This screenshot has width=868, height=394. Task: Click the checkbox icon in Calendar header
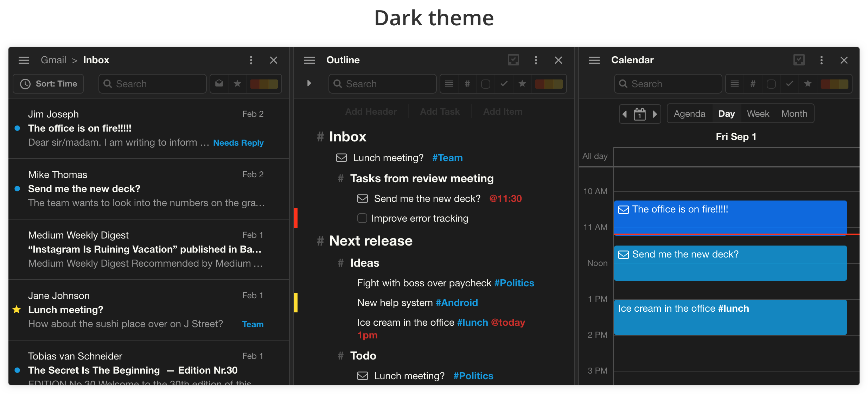[799, 60]
